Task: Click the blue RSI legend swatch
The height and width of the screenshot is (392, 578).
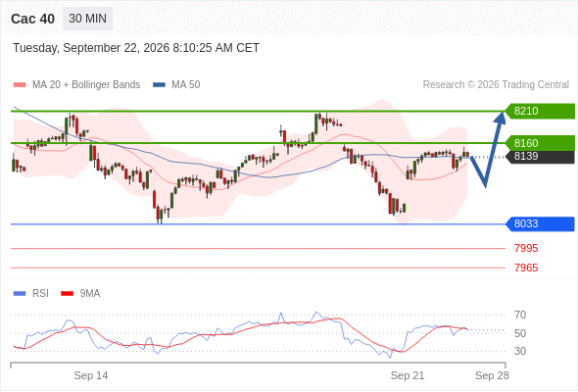Action: click(20, 294)
